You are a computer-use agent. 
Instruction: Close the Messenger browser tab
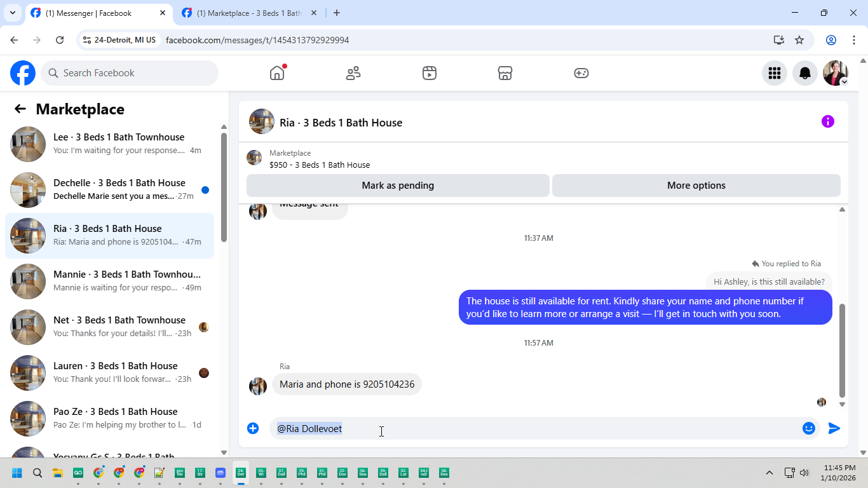[163, 13]
